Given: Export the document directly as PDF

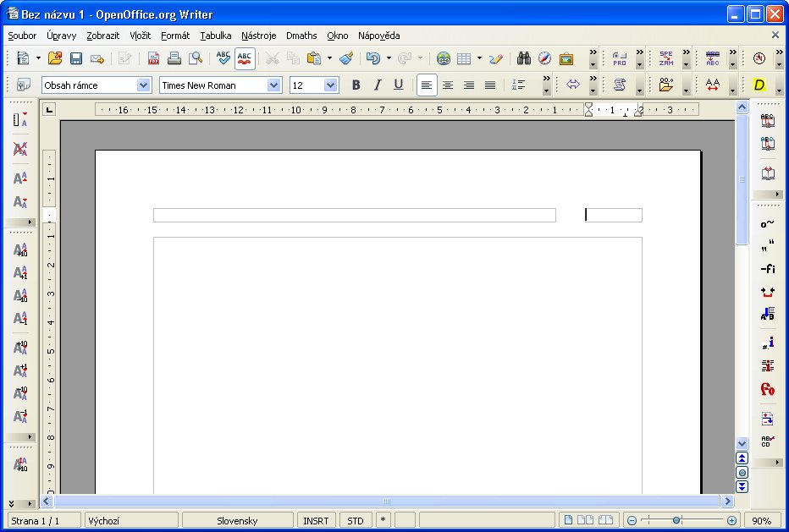Looking at the screenshot, I should 153,58.
